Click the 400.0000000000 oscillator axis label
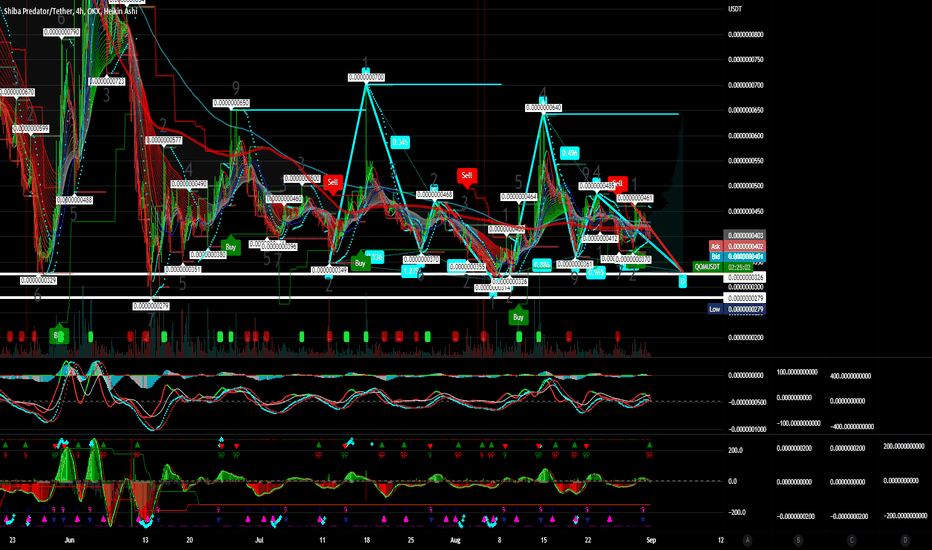The width and height of the screenshot is (932, 550). tap(851, 376)
